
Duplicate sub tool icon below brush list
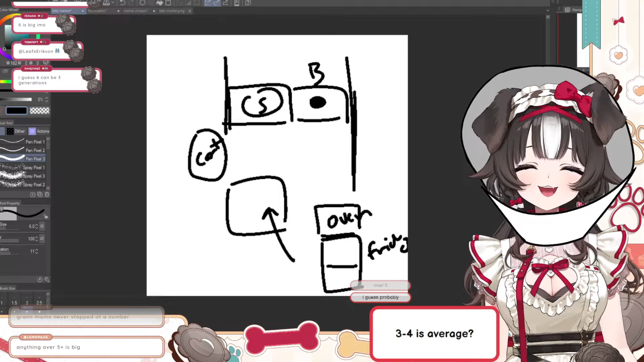[40, 194]
